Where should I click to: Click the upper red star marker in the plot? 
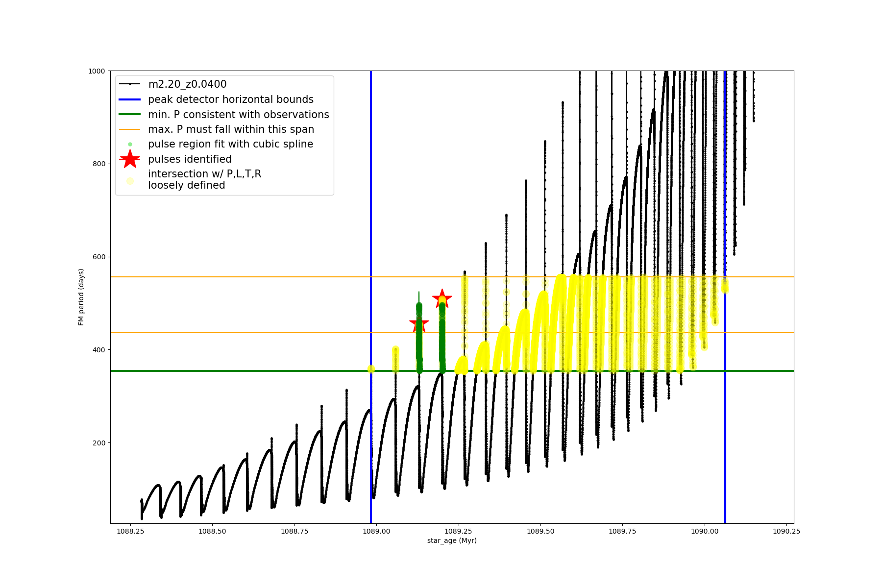coord(442,298)
